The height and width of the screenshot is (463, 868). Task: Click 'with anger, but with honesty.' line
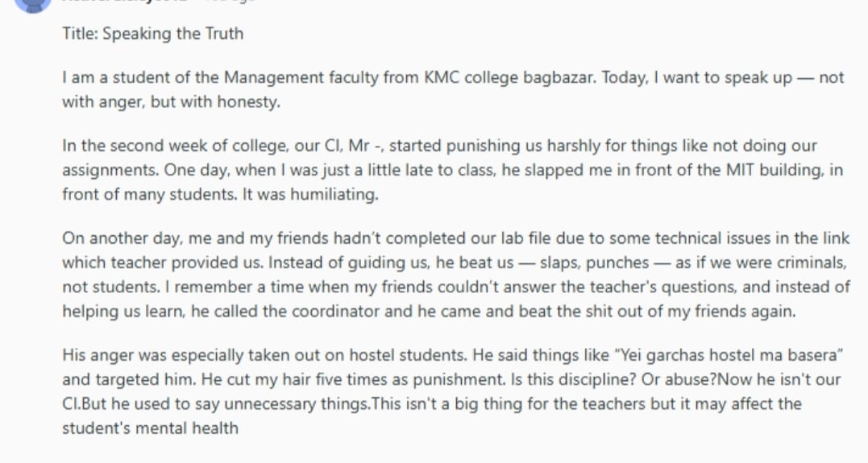pyautogui.click(x=171, y=101)
